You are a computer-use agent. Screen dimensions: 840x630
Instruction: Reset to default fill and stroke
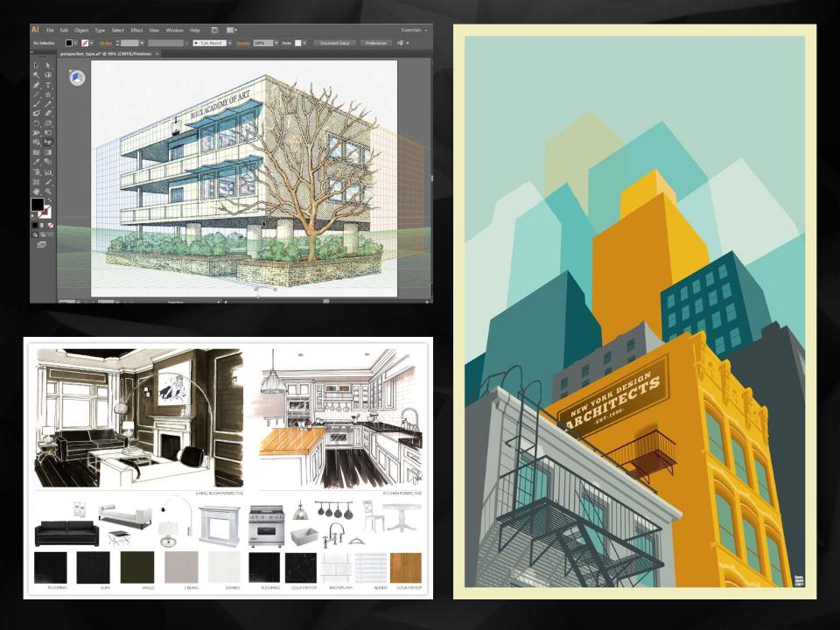32,215
